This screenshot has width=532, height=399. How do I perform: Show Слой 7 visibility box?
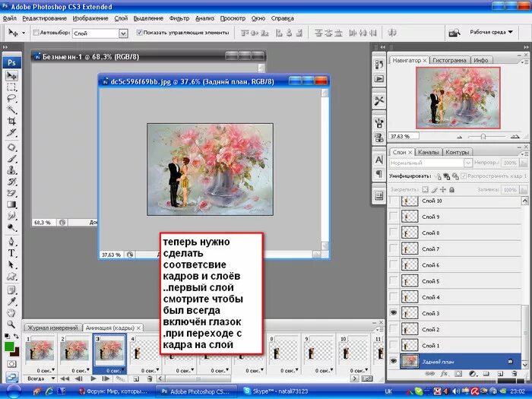(394, 249)
